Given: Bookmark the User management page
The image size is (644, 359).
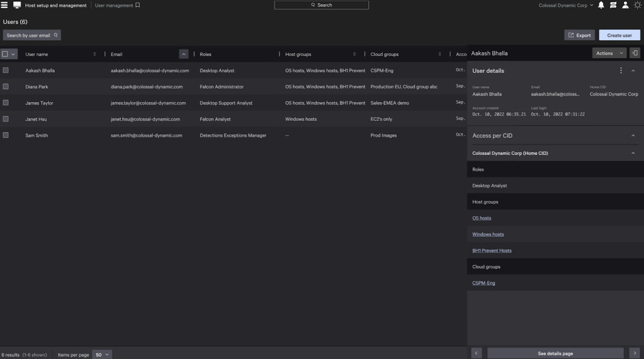Looking at the screenshot, I should 138,5.
